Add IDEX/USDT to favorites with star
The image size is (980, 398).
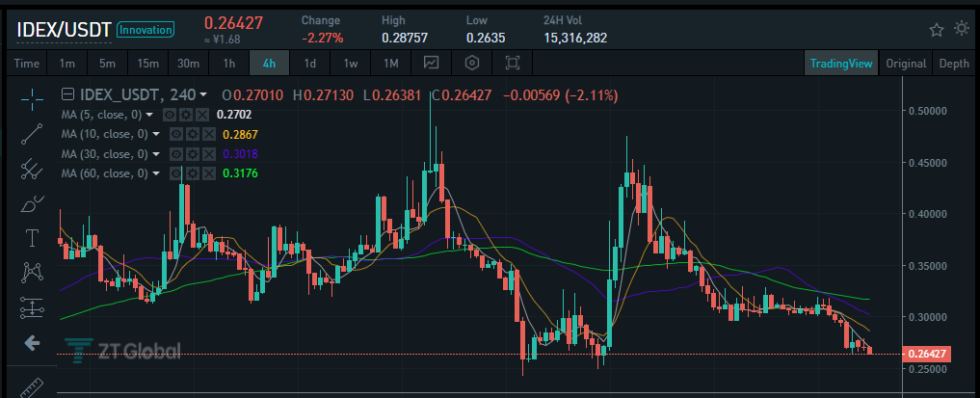937,29
